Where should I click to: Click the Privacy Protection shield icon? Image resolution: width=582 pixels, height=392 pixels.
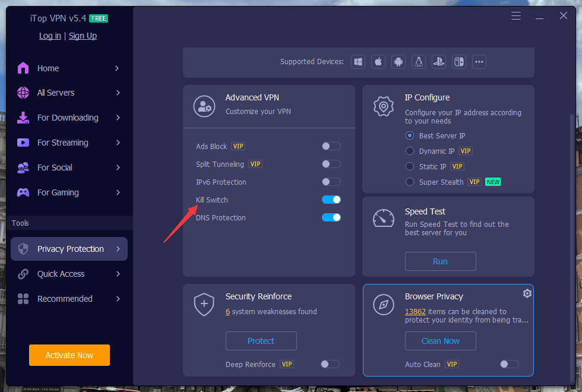(x=23, y=249)
